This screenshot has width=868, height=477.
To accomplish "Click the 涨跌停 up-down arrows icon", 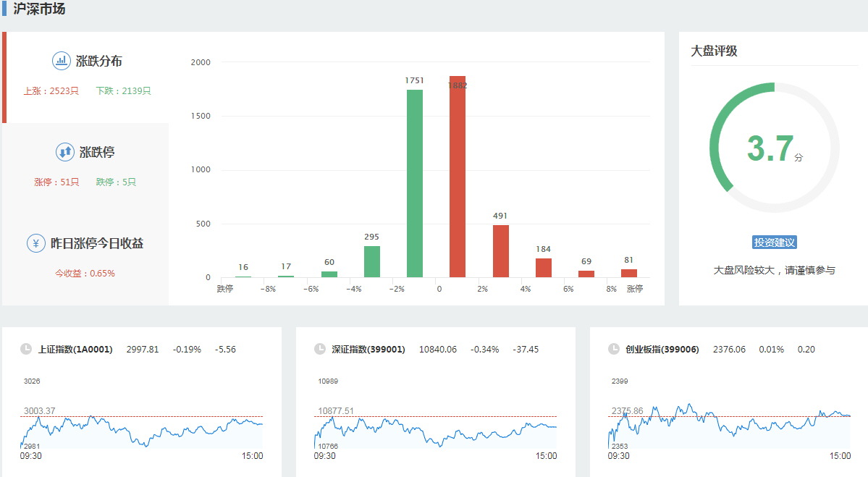I will pyautogui.click(x=65, y=152).
